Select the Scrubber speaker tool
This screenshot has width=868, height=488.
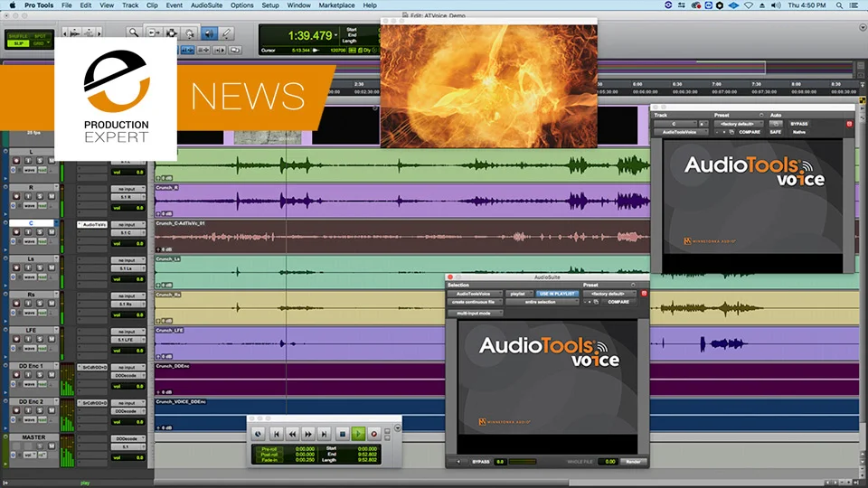pyautogui.click(x=209, y=33)
